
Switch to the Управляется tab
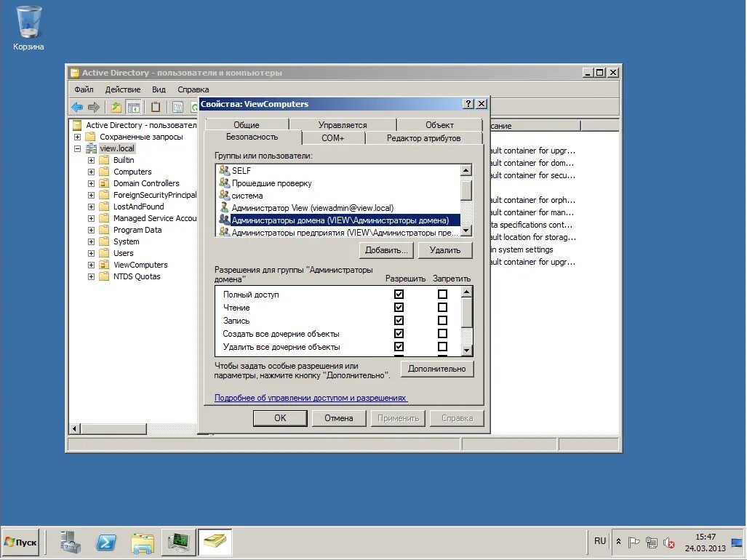pos(343,125)
